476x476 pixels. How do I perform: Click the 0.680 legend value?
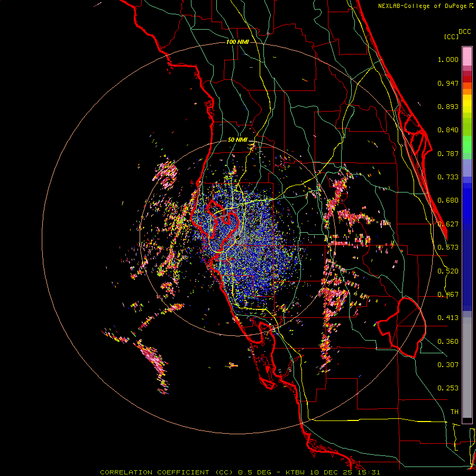(448, 200)
